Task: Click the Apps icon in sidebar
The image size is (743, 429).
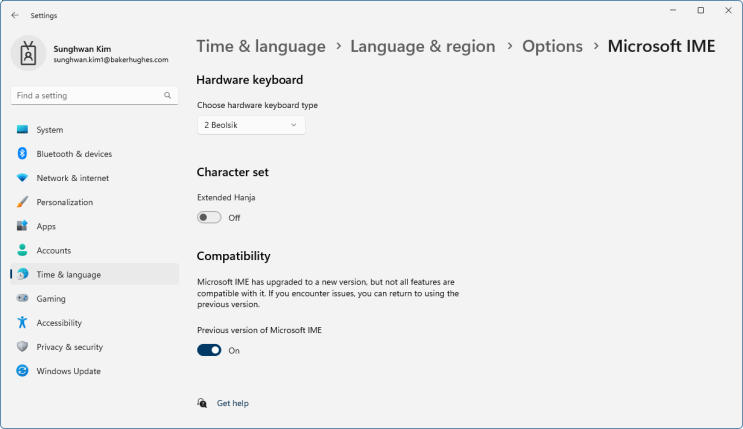Action: point(22,226)
